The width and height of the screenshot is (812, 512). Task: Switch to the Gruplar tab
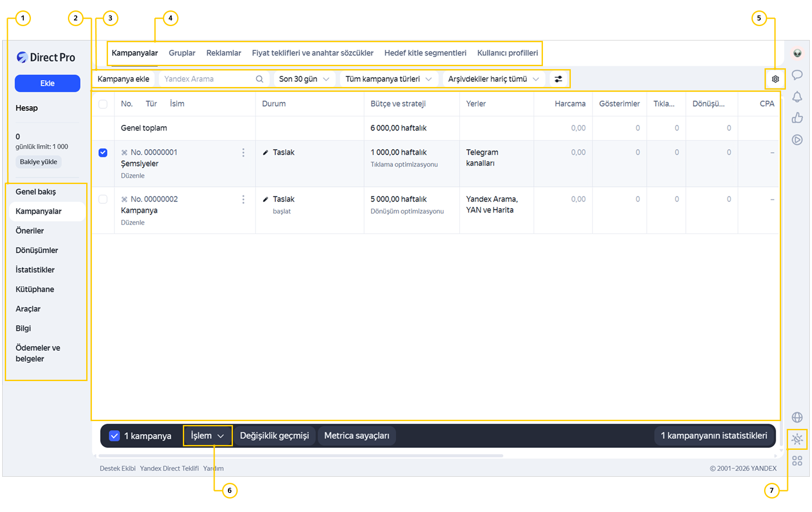[182, 53]
